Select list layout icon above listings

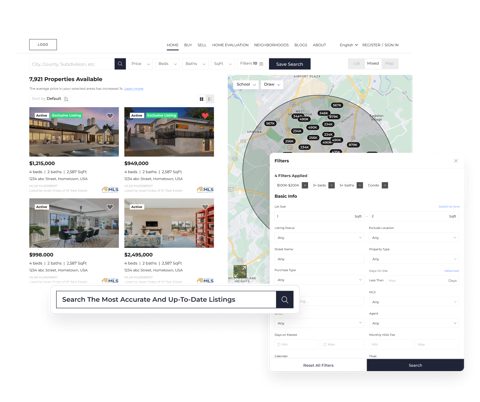tap(209, 99)
